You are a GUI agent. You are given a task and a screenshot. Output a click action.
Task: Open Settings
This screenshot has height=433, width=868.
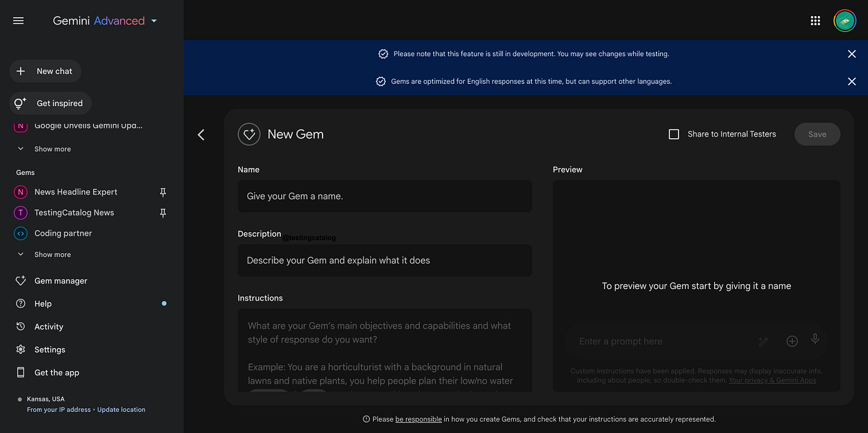click(50, 350)
